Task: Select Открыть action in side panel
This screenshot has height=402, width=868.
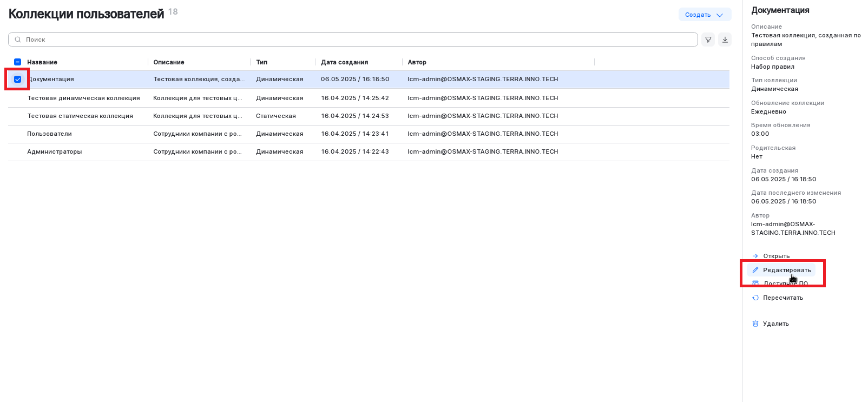Action: [x=776, y=256]
